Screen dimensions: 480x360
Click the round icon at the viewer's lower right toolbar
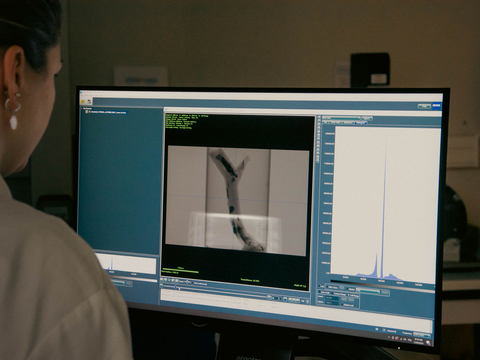(x=269, y=297)
